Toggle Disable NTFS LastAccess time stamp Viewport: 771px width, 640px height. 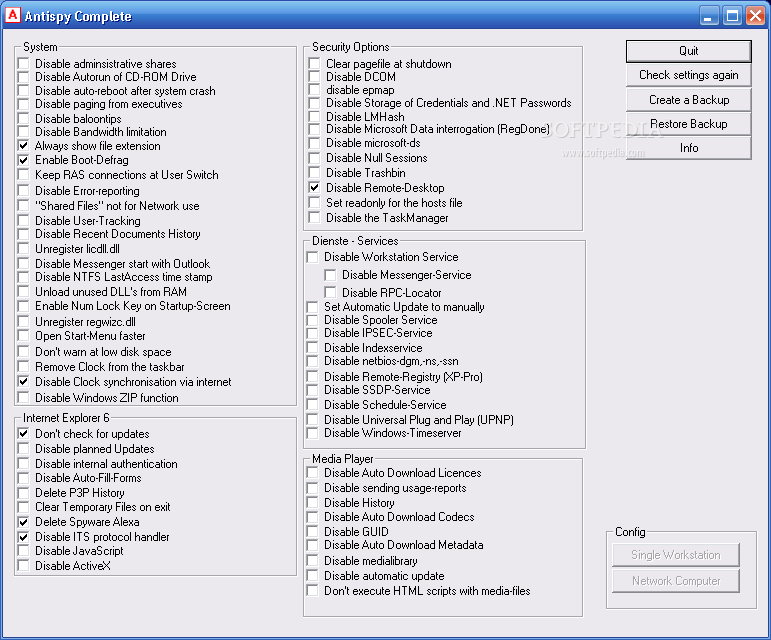(23, 277)
